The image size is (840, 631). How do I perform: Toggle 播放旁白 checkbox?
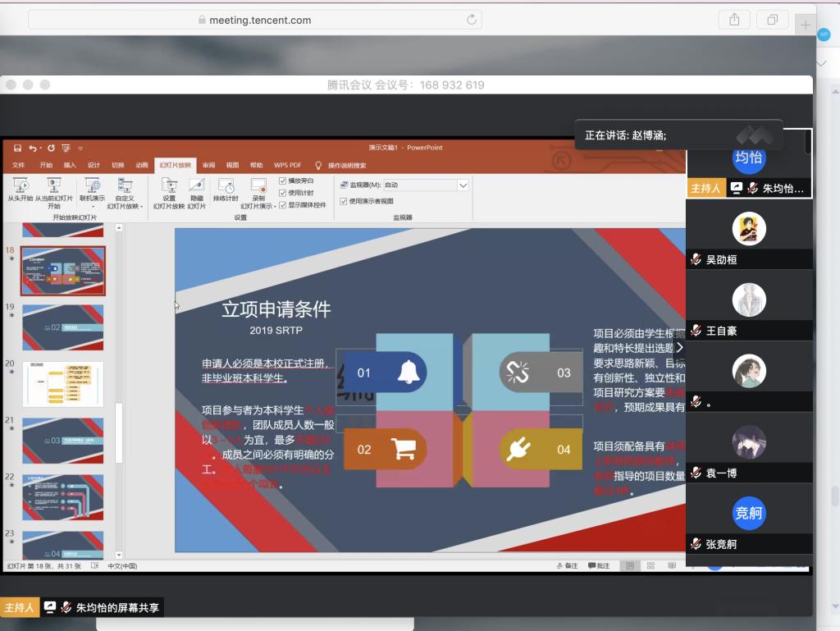[283, 181]
